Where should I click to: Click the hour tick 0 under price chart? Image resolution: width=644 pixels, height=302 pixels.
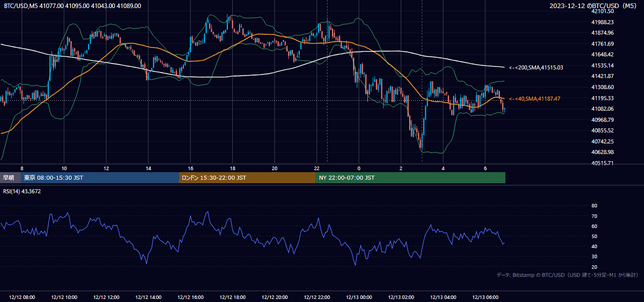coord(359,168)
